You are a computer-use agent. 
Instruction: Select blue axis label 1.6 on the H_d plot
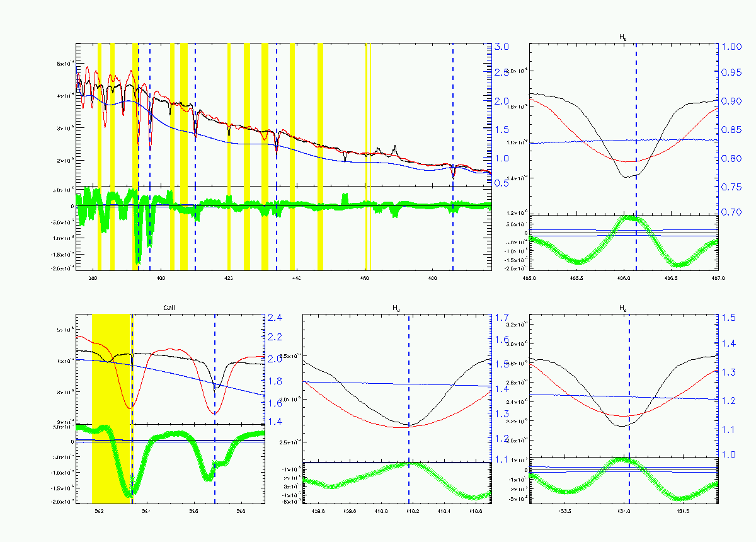tap(502, 340)
